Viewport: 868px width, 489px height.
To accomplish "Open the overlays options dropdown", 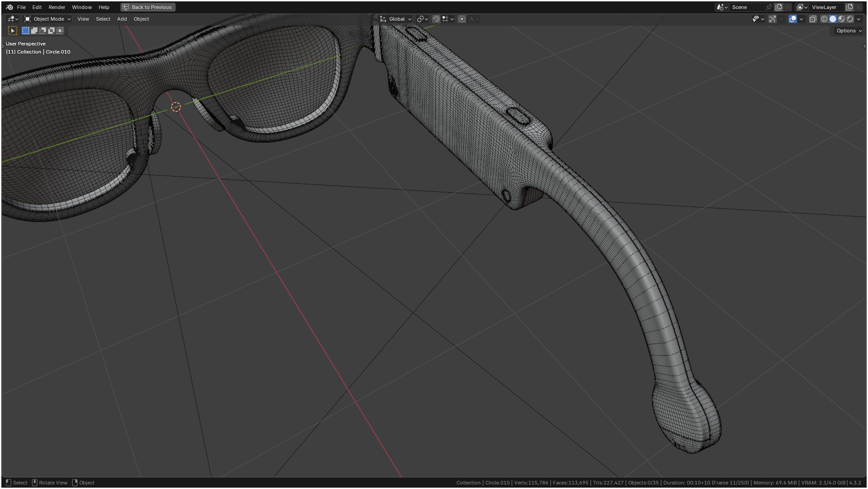I will (x=801, y=19).
